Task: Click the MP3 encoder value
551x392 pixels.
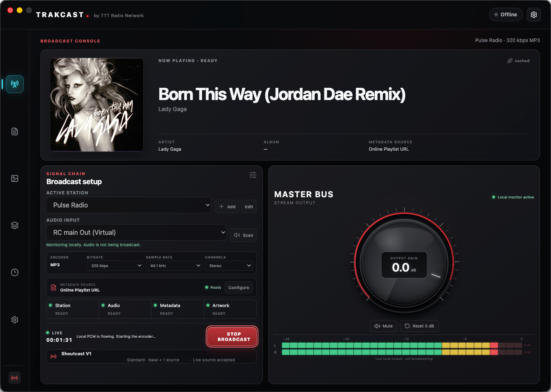Action: point(55,265)
